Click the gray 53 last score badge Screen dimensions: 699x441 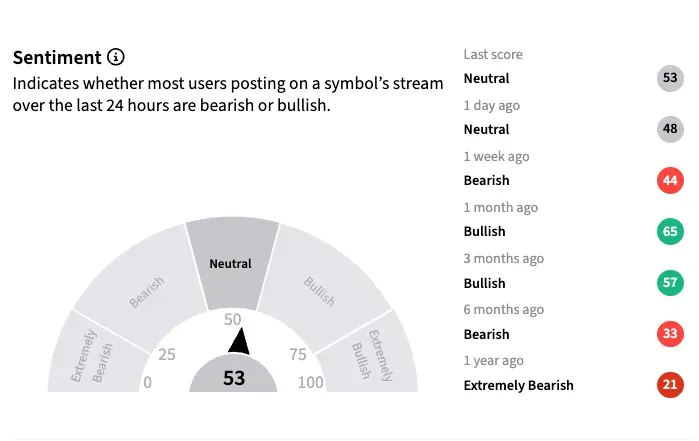pyautogui.click(x=670, y=78)
